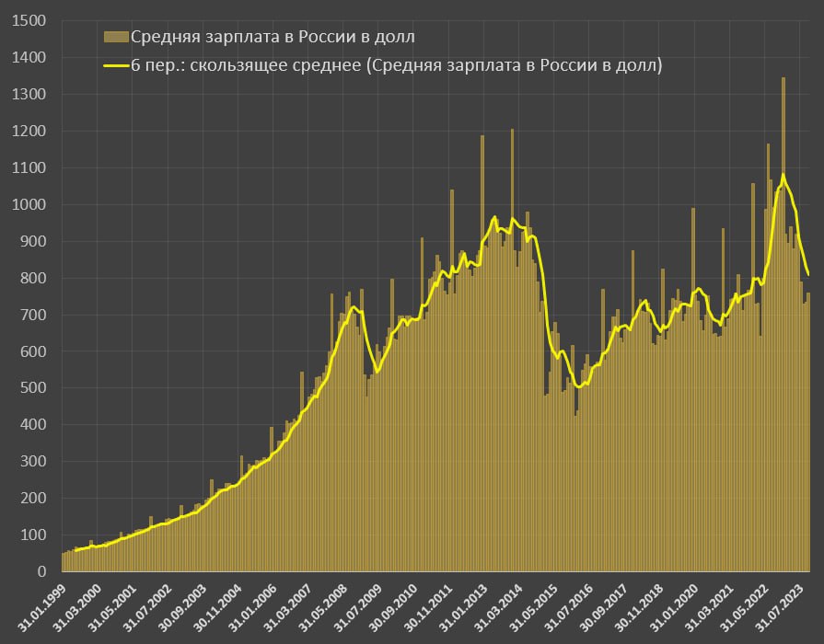Select the '6 пер.: скользящее среднее' legend entry
The height and width of the screenshot is (644, 824).
(x=396, y=65)
